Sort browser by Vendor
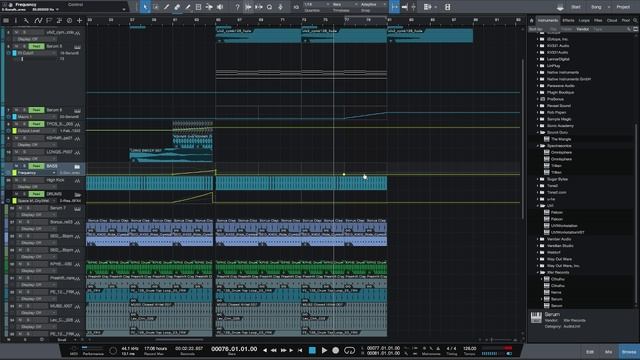640x360 pixels. click(582, 29)
